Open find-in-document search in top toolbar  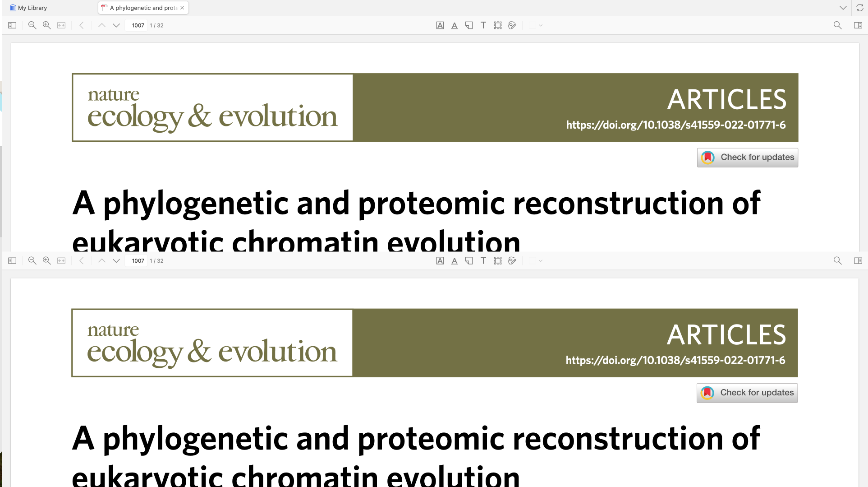838,25
